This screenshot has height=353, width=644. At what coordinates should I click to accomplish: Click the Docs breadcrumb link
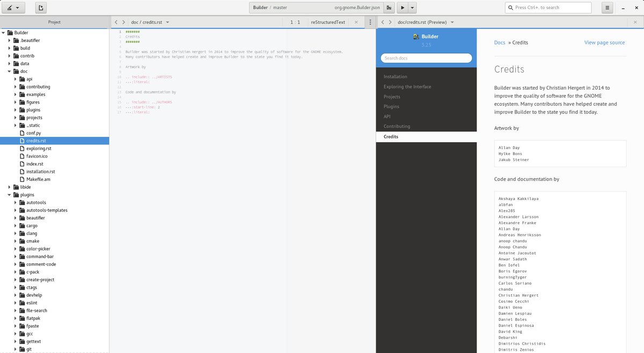(500, 42)
